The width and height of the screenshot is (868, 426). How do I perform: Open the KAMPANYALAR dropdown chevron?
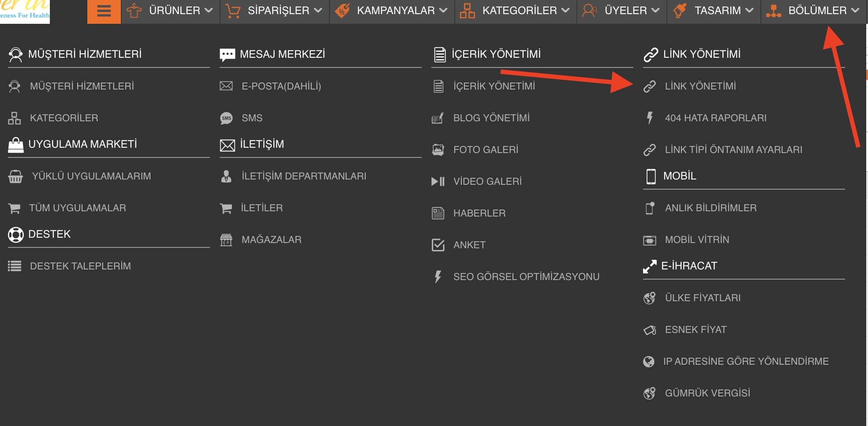coord(443,10)
